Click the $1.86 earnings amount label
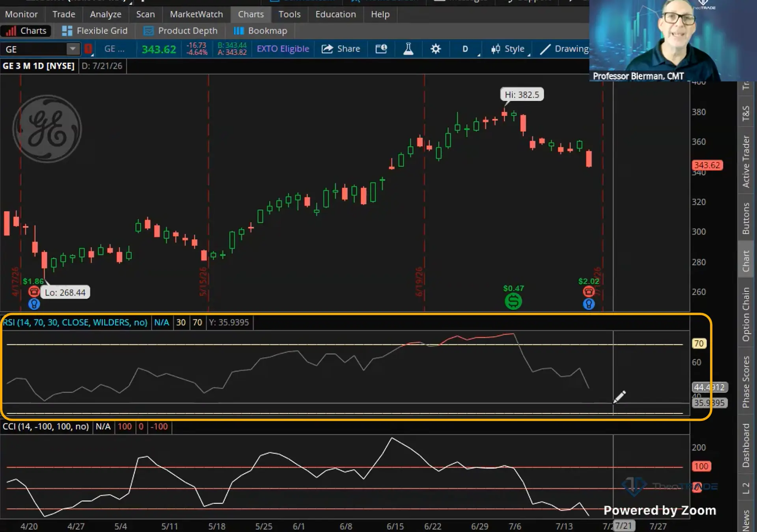Image resolution: width=757 pixels, height=532 pixels. 33,281
